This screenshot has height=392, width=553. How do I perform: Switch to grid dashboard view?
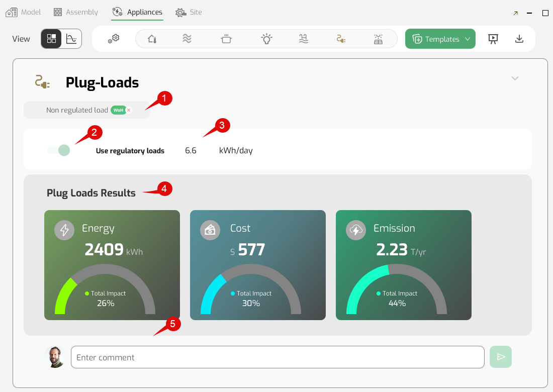(51, 39)
